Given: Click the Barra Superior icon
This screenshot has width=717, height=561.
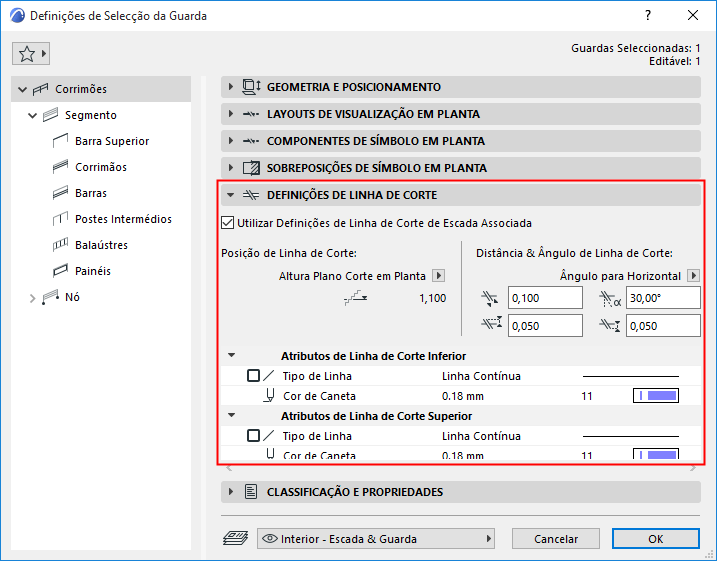Looking at the screenshot, I should tap(60, 141).
